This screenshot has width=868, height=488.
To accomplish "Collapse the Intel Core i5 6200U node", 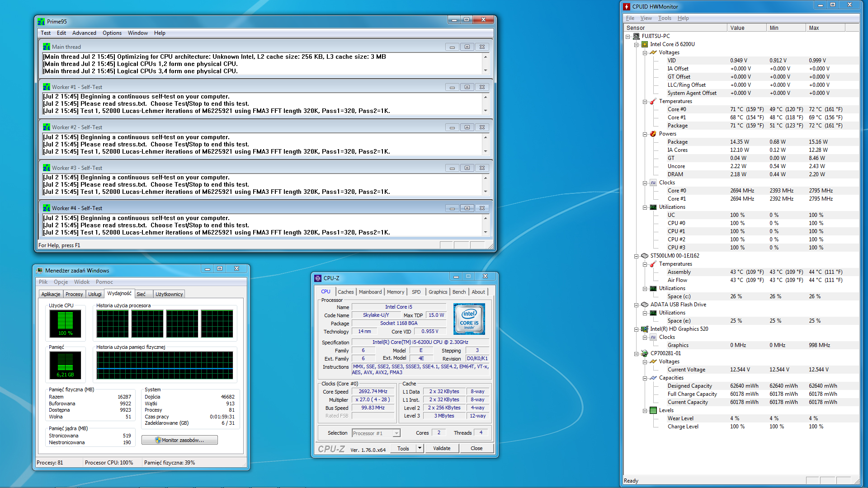I will [637, 45].
